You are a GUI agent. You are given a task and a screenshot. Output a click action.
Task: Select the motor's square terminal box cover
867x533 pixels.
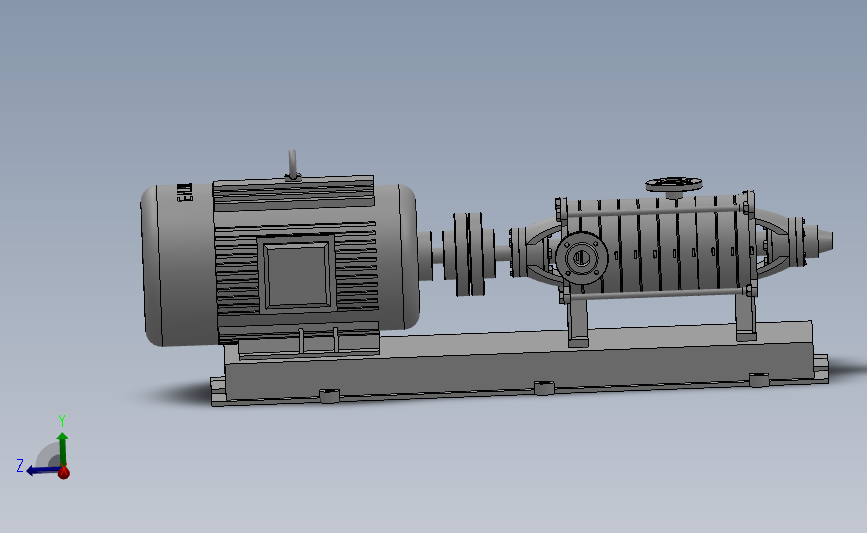point(296,274)
